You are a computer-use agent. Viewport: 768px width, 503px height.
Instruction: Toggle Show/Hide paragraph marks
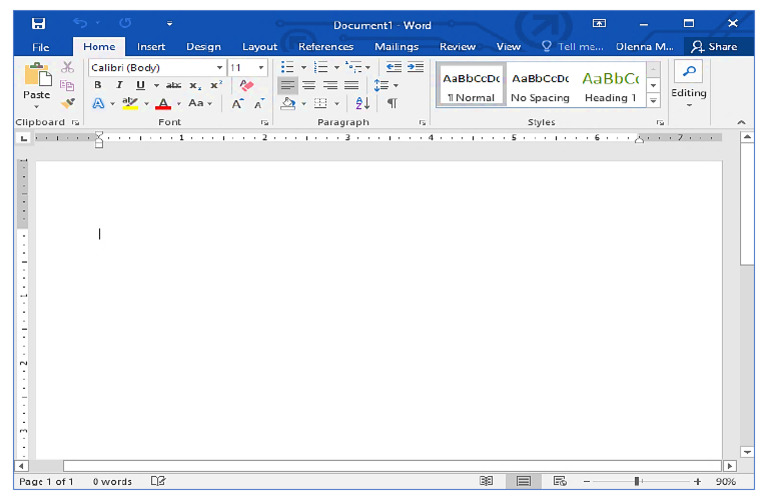392,103
